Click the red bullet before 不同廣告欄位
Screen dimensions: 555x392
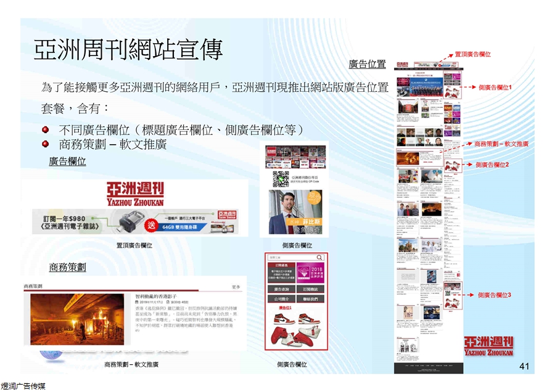(x=45, y=130)
